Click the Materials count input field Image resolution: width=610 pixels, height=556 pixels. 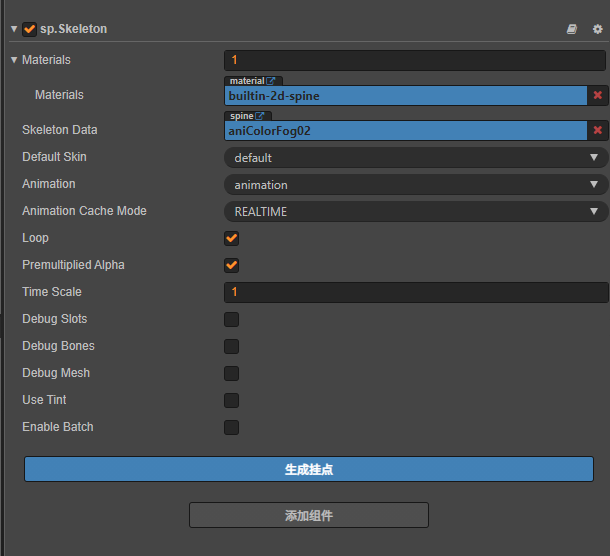415,60
